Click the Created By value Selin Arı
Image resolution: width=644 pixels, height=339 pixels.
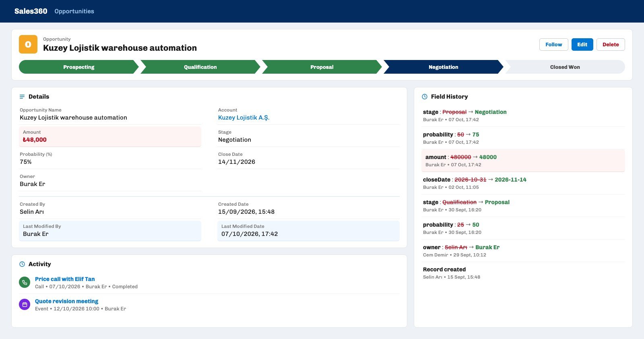tap(32, 212)
